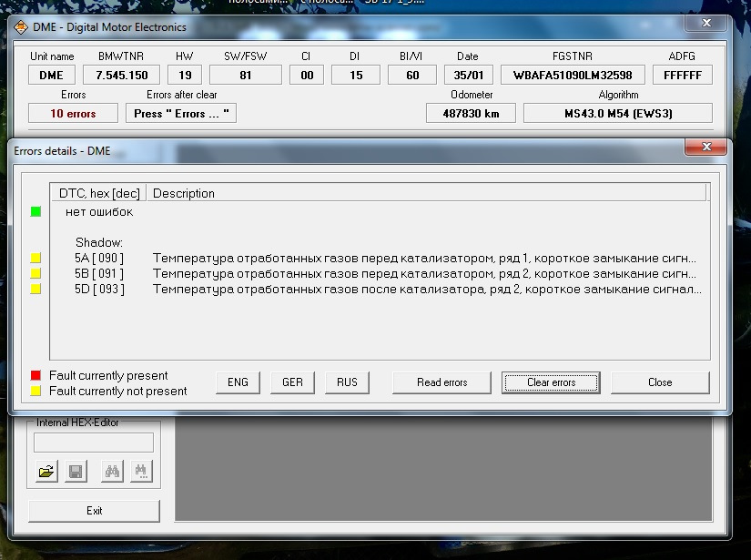
Task: Open file via folder icon in HEX-Editor
Action: click(x=46, y=472)
